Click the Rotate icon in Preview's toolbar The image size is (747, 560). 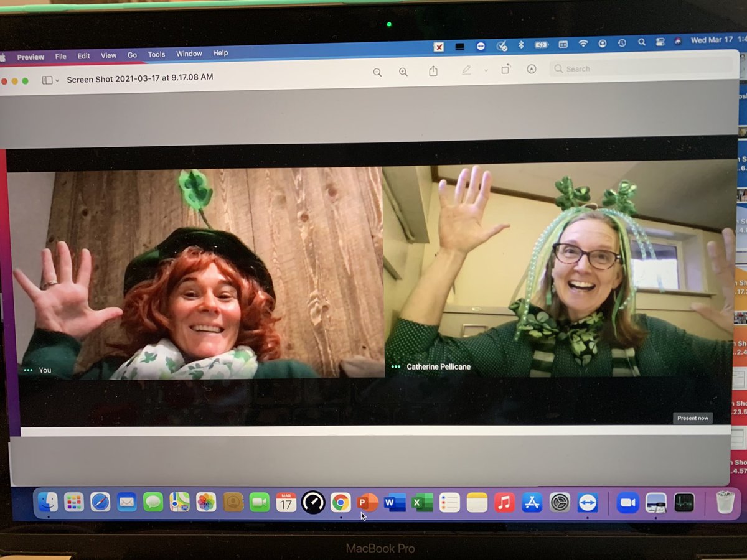505,70
